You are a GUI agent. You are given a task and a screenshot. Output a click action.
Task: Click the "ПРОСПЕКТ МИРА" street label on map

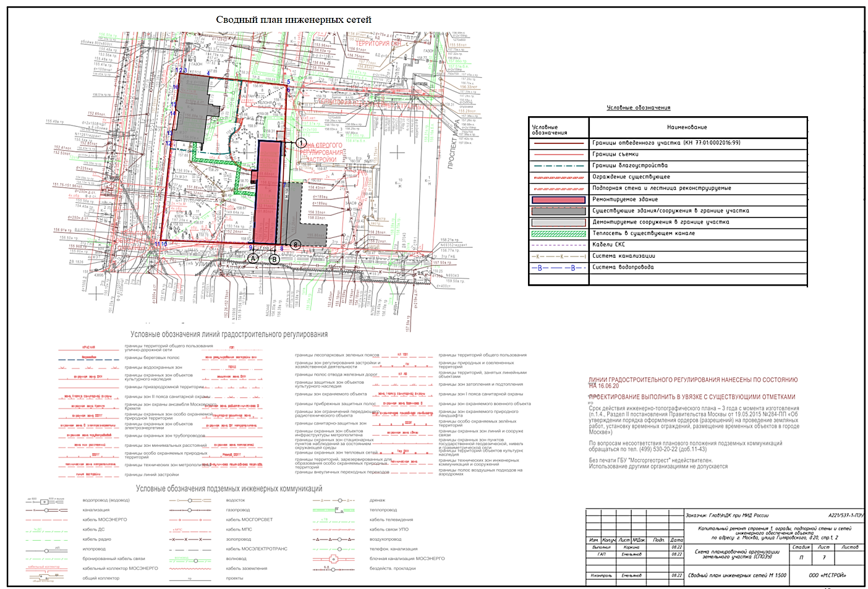click(454, 144)
